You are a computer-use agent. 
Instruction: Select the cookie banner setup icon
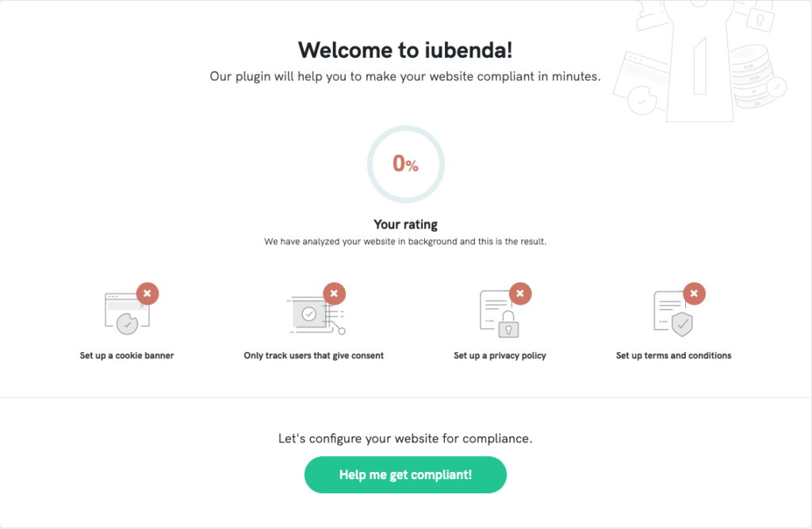pos(125,312)
